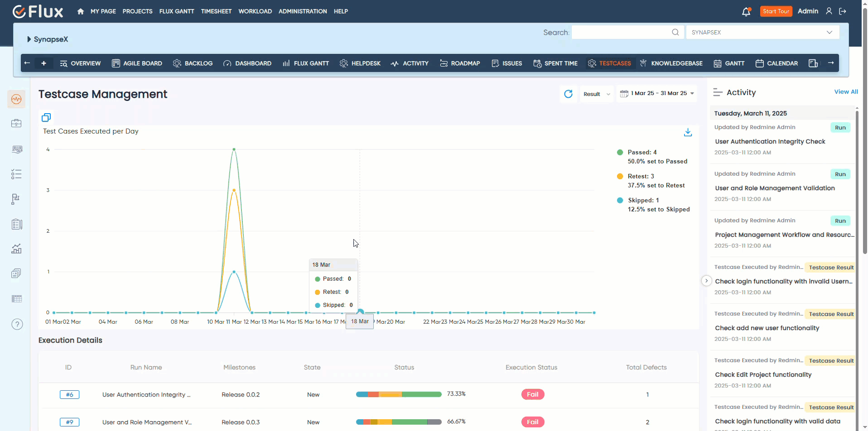Toggle Skipped series in chart legend
Viewport: 868px width, 431px height.
(x=653, y=205)
